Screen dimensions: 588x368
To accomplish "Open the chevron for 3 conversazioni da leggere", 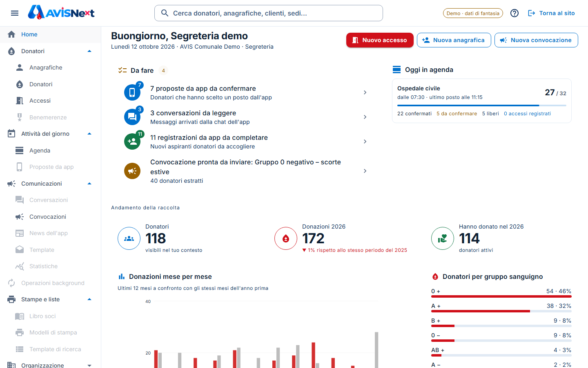I will pos(365,117).
